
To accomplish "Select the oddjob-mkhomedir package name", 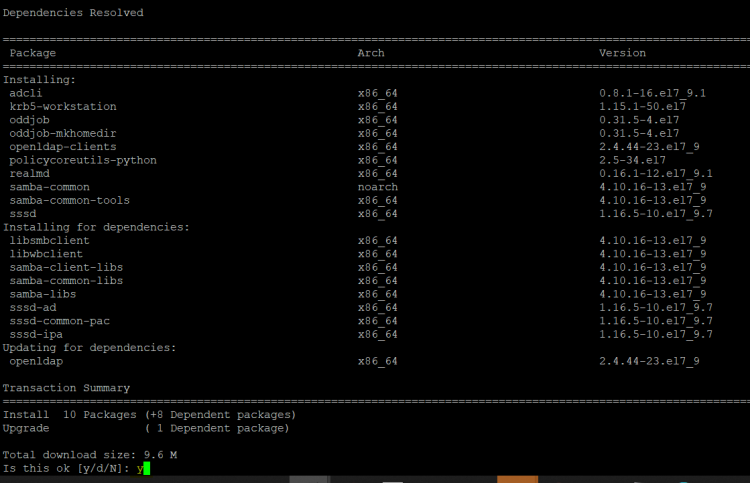I will tap(63, 133).
